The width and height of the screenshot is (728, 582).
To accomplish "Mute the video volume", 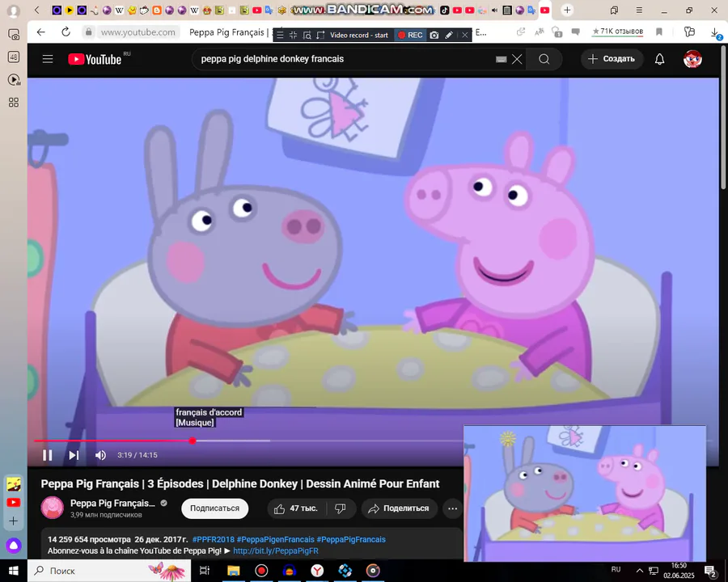I will [x=100, y=455].
